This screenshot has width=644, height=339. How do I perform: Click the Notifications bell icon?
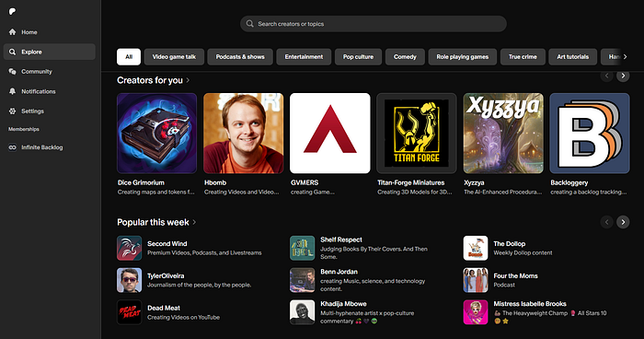coord(12,91)
